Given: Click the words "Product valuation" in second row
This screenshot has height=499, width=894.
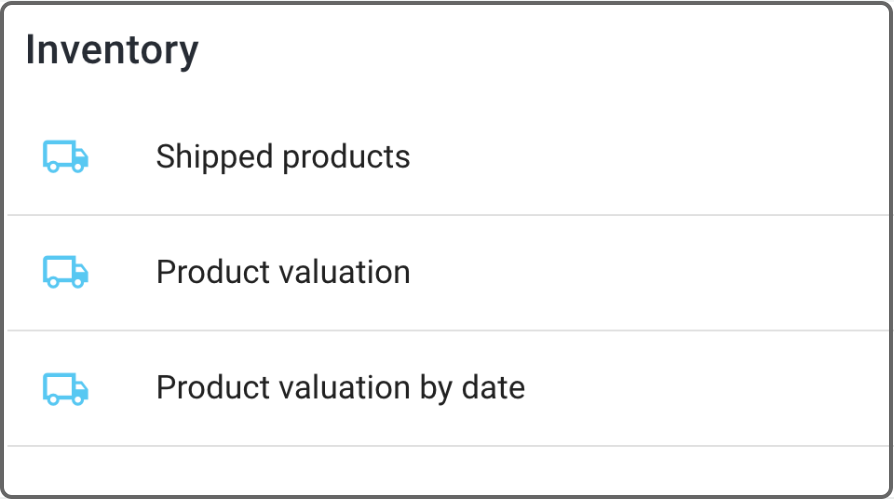Looking at the screenshot, I should point(283,272).
